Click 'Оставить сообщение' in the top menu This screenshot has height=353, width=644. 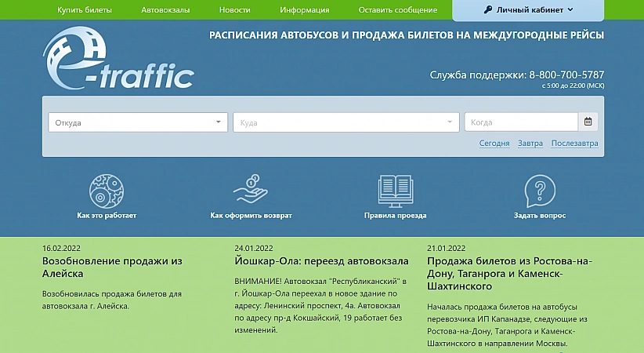[397, 10]
